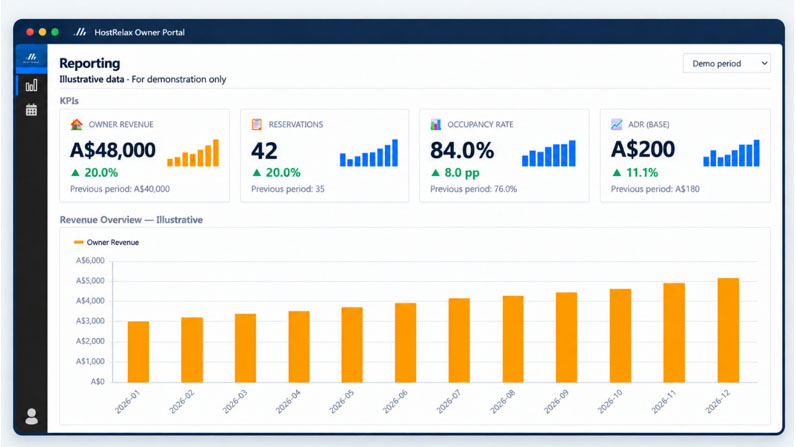Click Occupancy Rate blue sparkline
796x447 pixels.
pyautogui.click(x=549, y=153)
